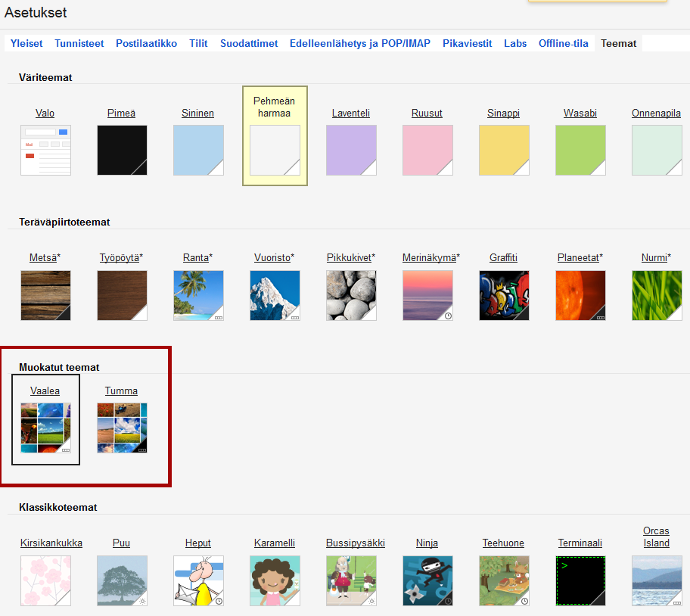Pick the Vuoristo mountain theme thumbnail

click(275, 295)
